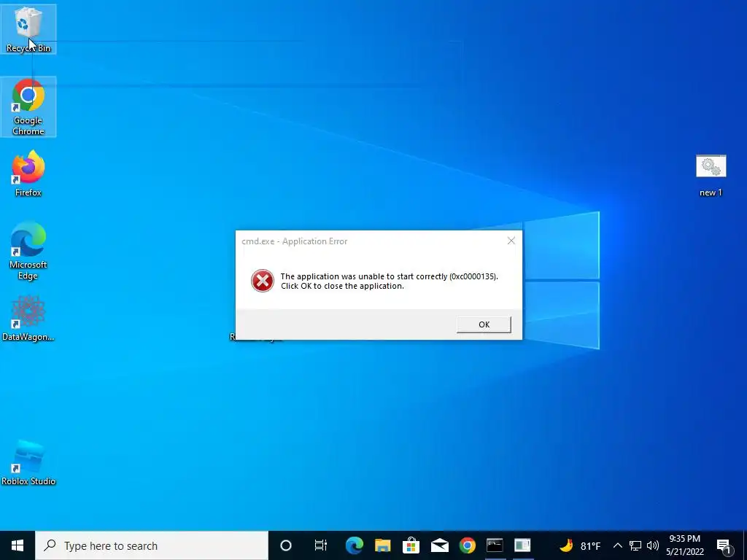This screenshot has width=747, height=560.
Task: Open the weather widget showing 81°F
Action: click(580, 545)
